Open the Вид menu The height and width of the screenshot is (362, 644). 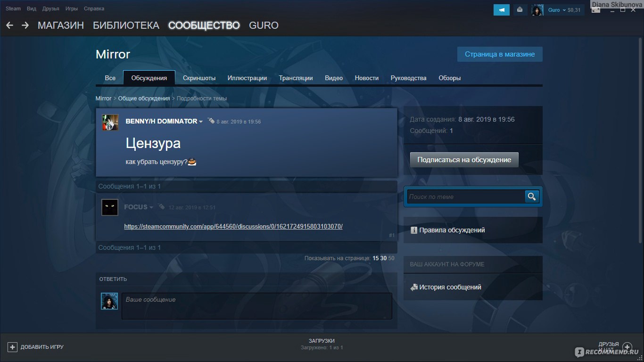coord(32,8)
